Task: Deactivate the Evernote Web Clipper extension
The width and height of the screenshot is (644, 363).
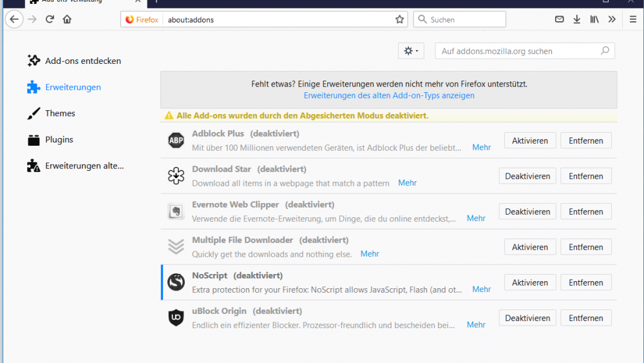Action: [x=527, y=211]
